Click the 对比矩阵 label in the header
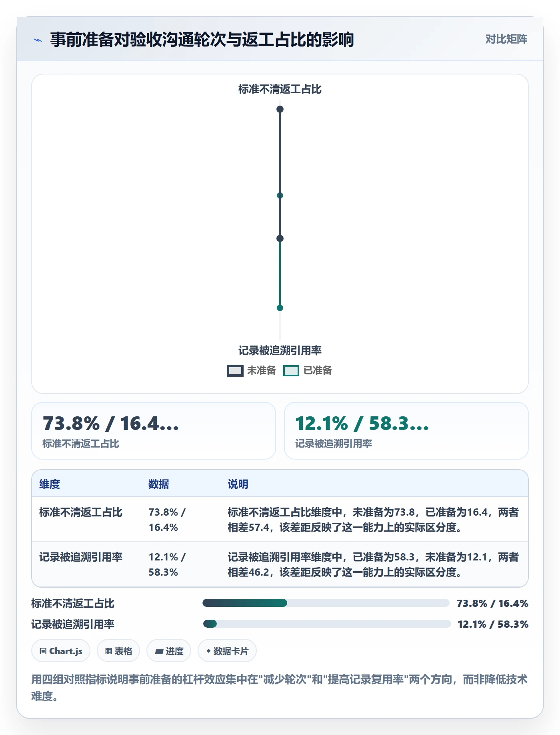Image resolution: width=560 pixels, height=735 pixels. [506, 39]
